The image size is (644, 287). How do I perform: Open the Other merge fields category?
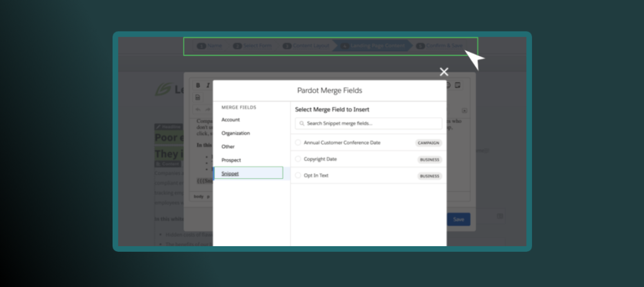[228, 147]
